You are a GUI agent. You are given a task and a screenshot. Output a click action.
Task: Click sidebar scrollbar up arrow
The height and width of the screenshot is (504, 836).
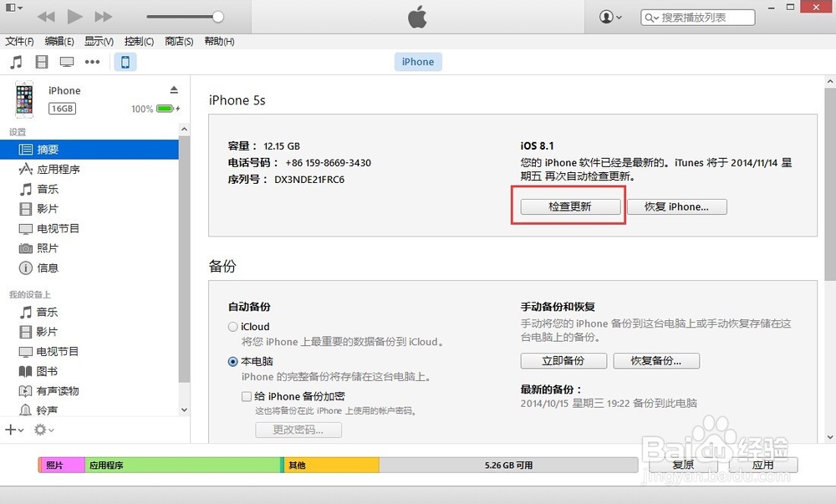(x=184, y=130)
